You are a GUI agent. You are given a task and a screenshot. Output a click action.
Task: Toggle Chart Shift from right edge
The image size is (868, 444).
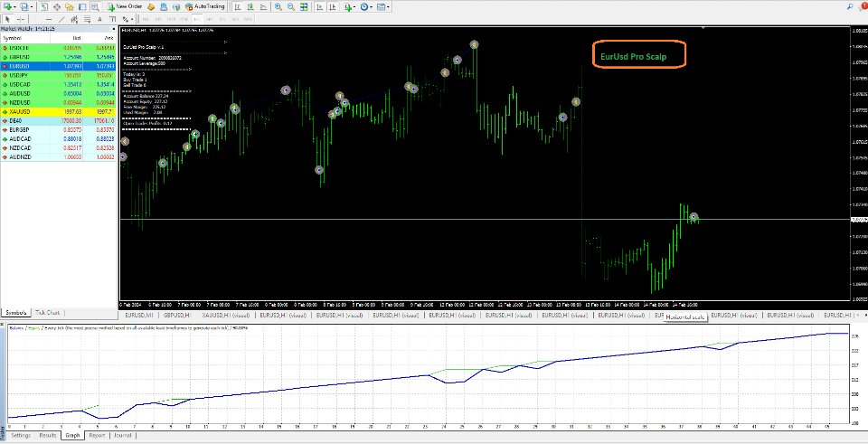(333, 6)
